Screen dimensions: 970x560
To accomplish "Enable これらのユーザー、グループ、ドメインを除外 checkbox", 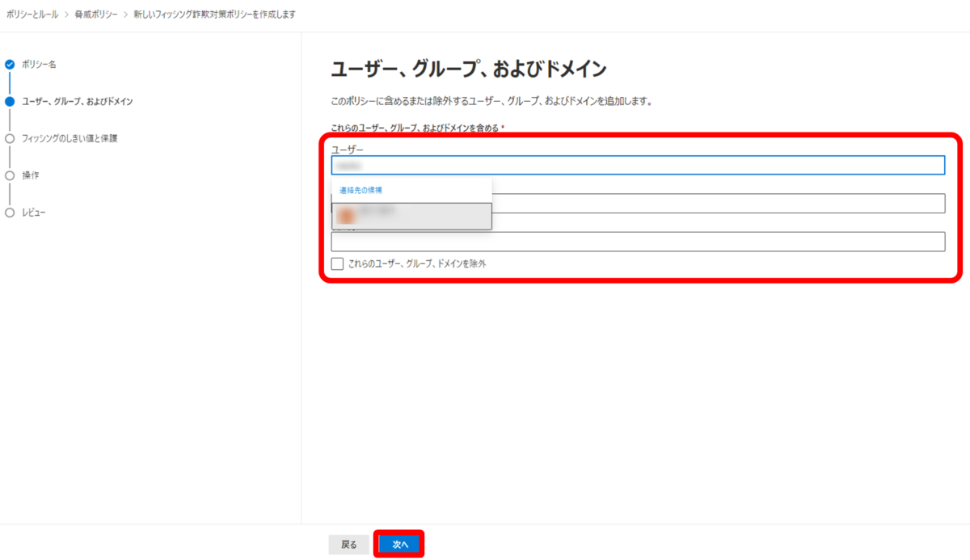I will pos(338,263).
